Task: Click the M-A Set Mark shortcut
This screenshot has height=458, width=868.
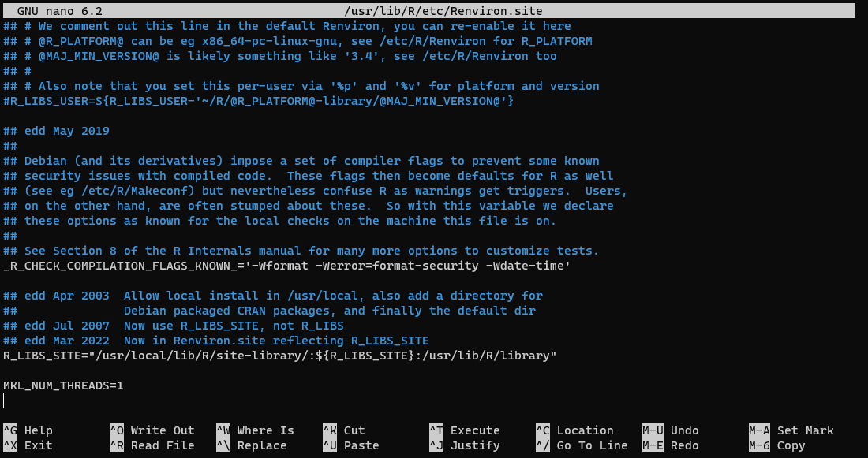Action: pos(791,430)
